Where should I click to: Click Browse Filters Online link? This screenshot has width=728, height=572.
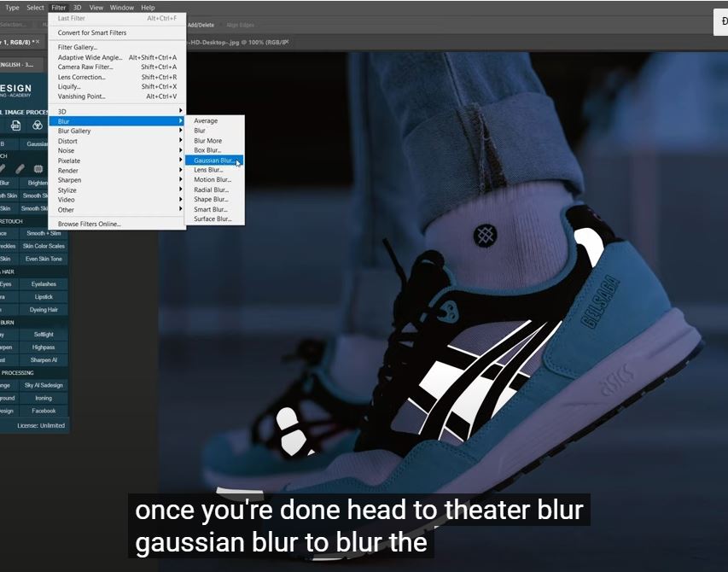click(x=90, y=225)
